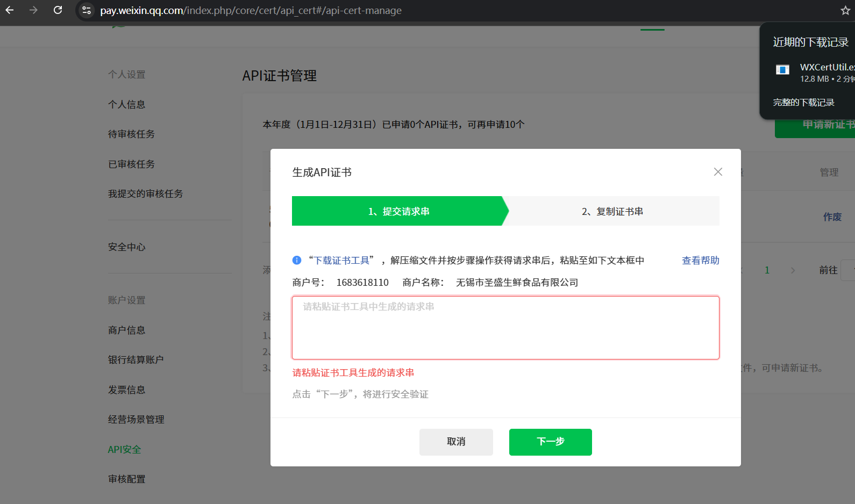The width and height of the screenshot is (855, 504).
Task: Click the 下载证书工具 link
Action: pyautogui.click(x=341, y=261)
